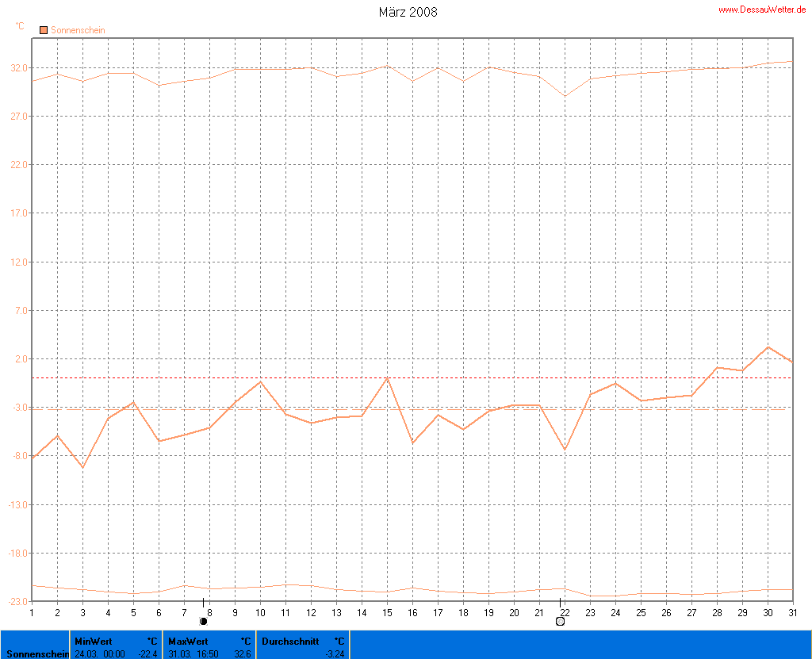
Task: Click the minimum value -22.4
Action: [x=147, y=653]
